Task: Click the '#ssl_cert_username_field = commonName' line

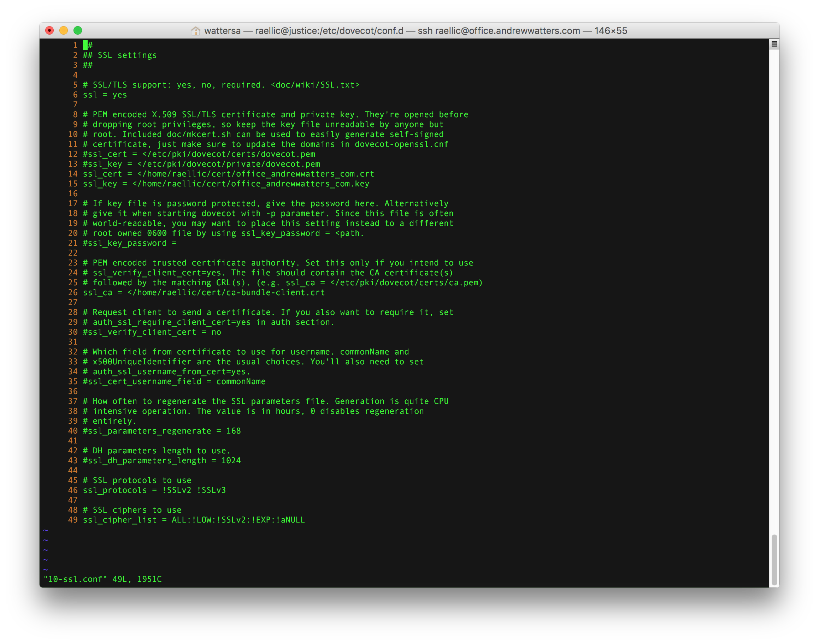Action: pyautogui.click(x=174, y=382)
